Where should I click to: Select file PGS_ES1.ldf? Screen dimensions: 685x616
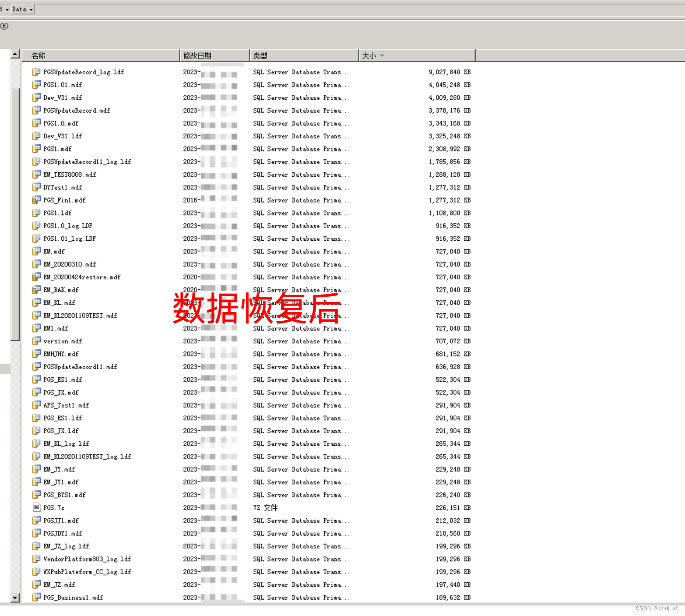pos(63,418)
